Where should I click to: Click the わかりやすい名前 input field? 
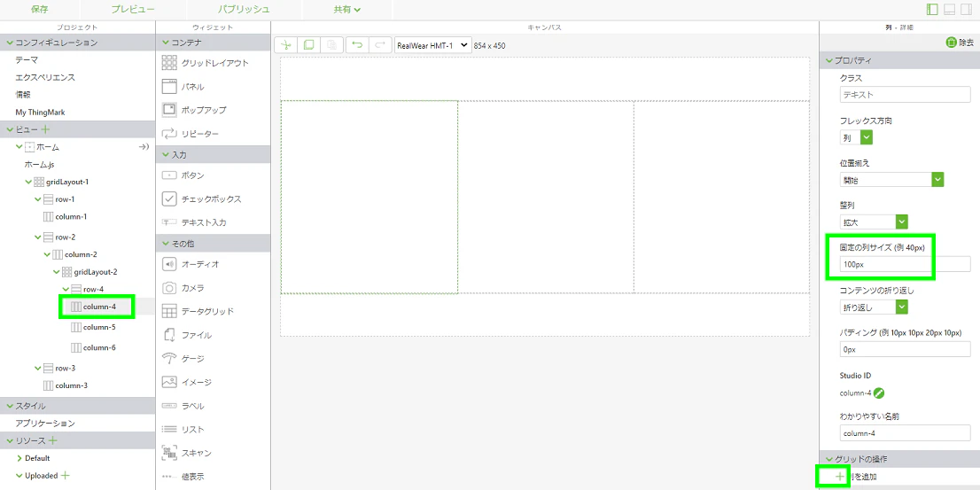pyautogui.click(x=905, y=433)
